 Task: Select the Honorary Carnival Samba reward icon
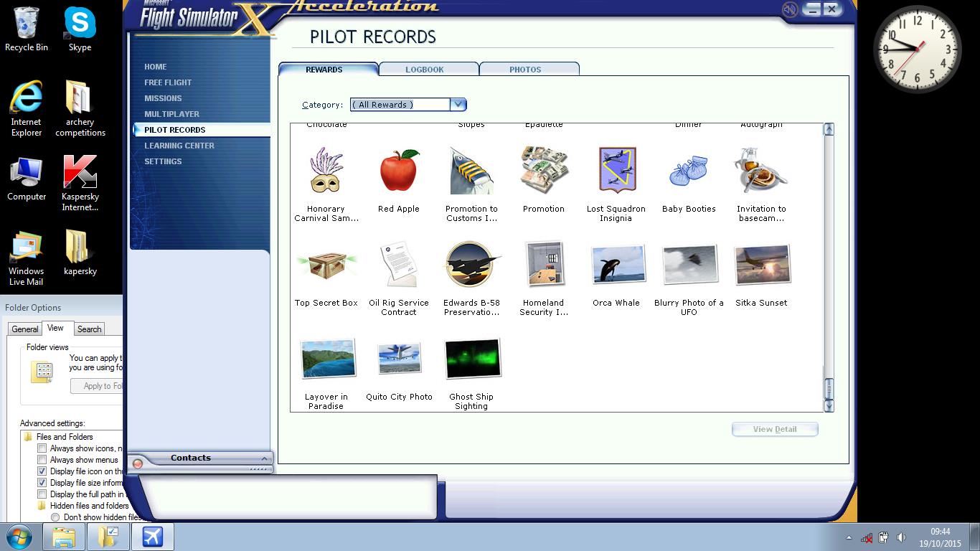click(326, 170)
